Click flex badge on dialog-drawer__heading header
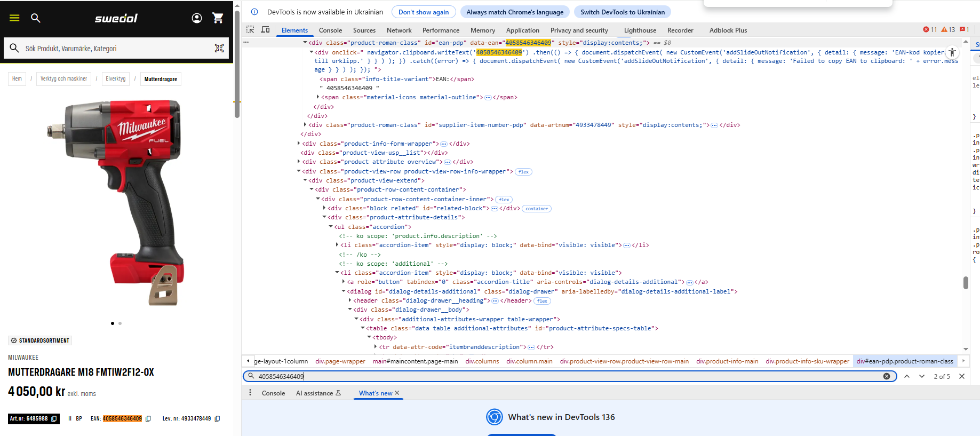This screenshot has height=436, width=980. click(543, 301)
